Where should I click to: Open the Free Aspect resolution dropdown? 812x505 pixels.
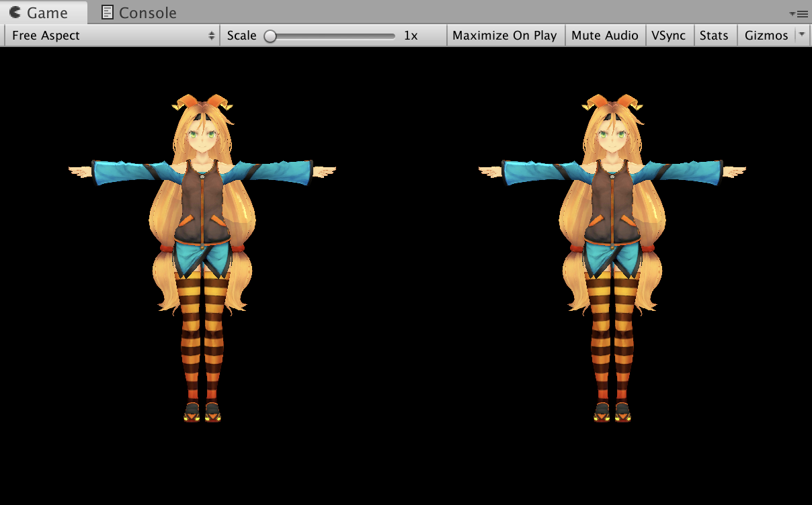(x=112, y=36)
